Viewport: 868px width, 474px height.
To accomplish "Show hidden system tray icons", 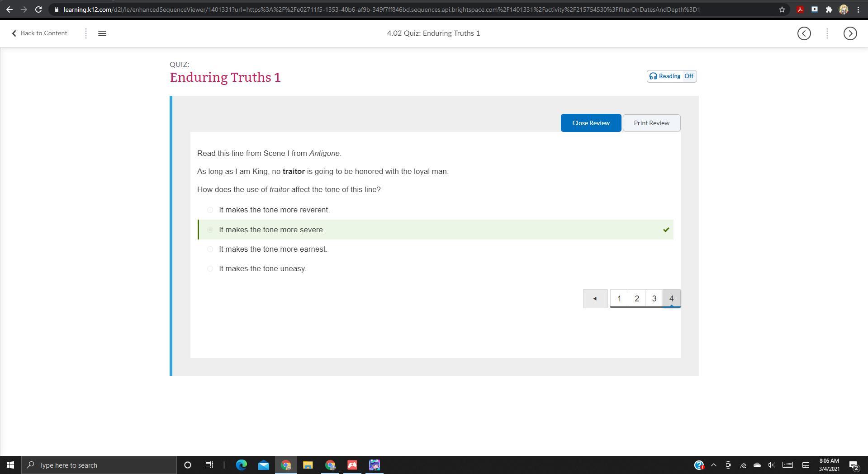I will (x=714, y=465).
